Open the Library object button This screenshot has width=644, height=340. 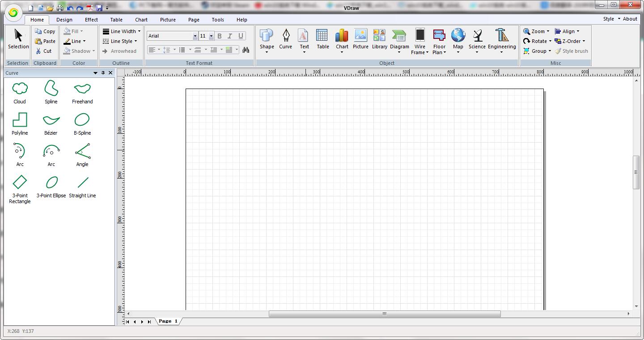[379, 39]
